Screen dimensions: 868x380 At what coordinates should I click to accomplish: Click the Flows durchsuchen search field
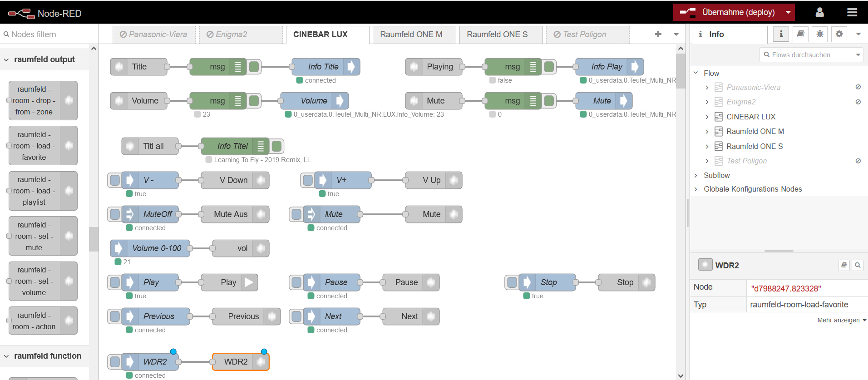tap(811, 55)
